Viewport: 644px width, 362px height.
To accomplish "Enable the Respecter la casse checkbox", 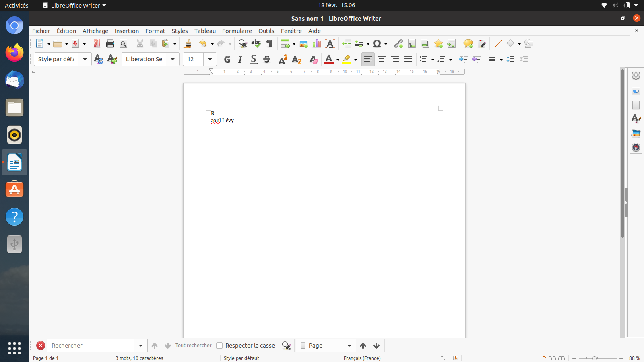I will point(220,346).
